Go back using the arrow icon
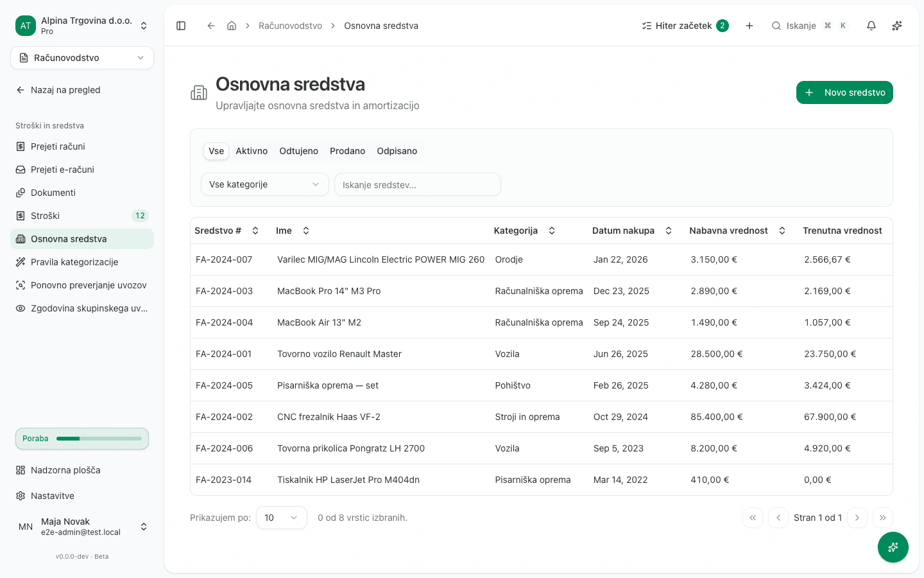 210,26
